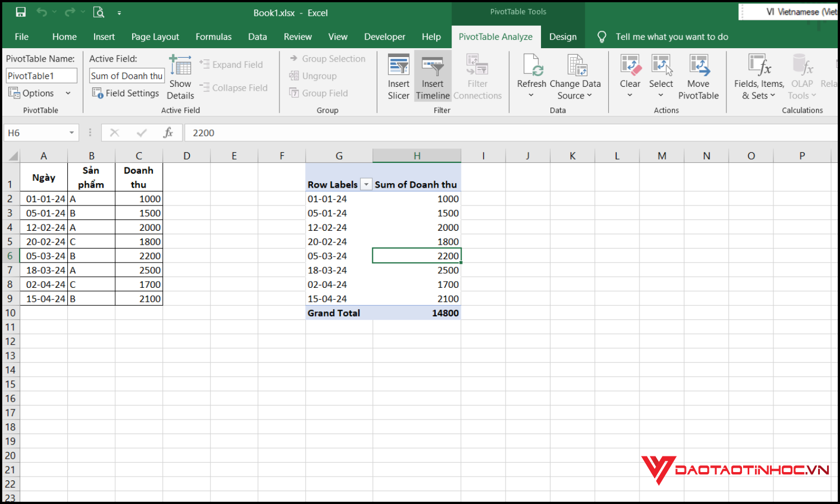Expand the Options dropdown in PivotTable group
Screen dimensions: 840x504
(67, 93)
